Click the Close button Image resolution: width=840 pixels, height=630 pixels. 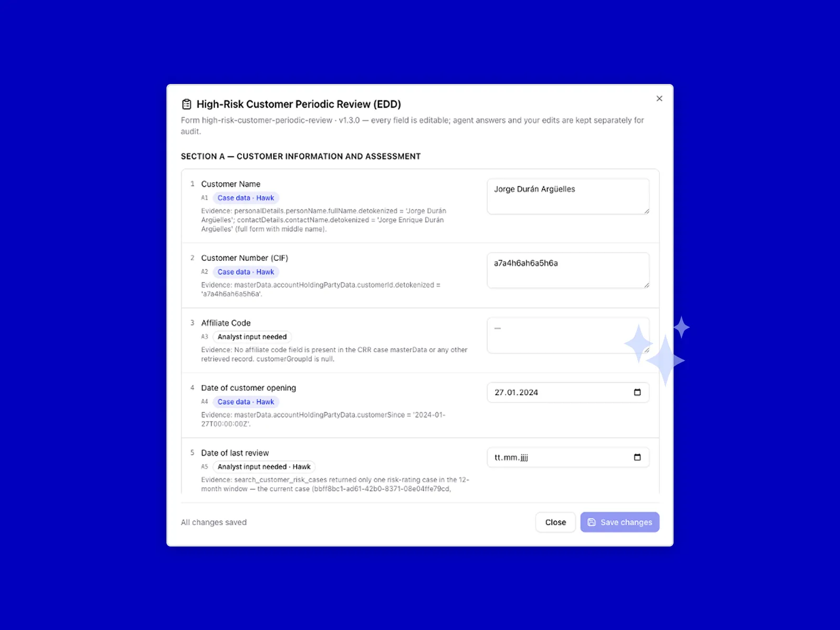pos(555,522)
